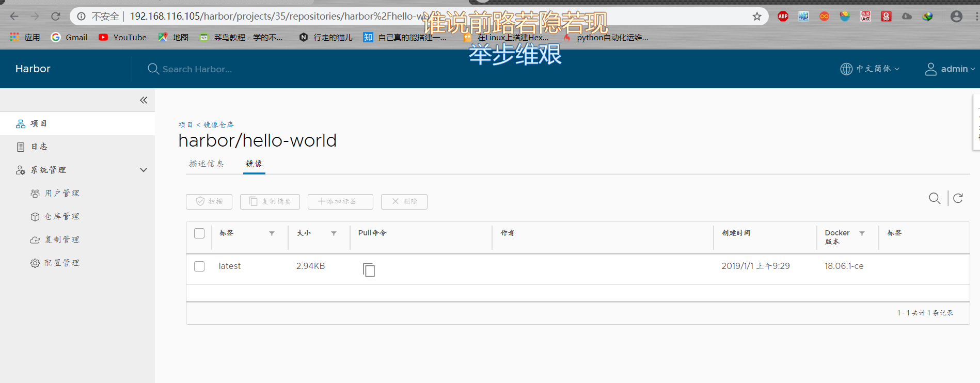Collapse the 系统管理 section chevron

coord(144,170)
